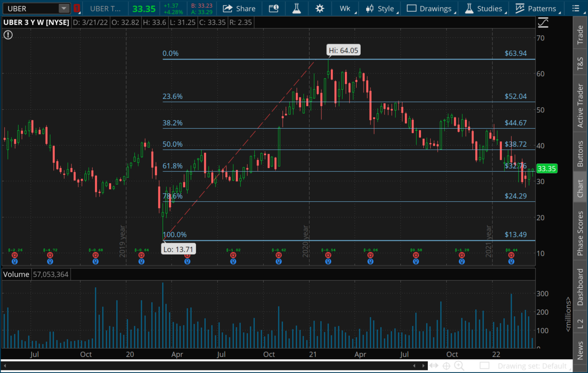Click the red earnings icon under $-1.02

click(x=233, y=255)
